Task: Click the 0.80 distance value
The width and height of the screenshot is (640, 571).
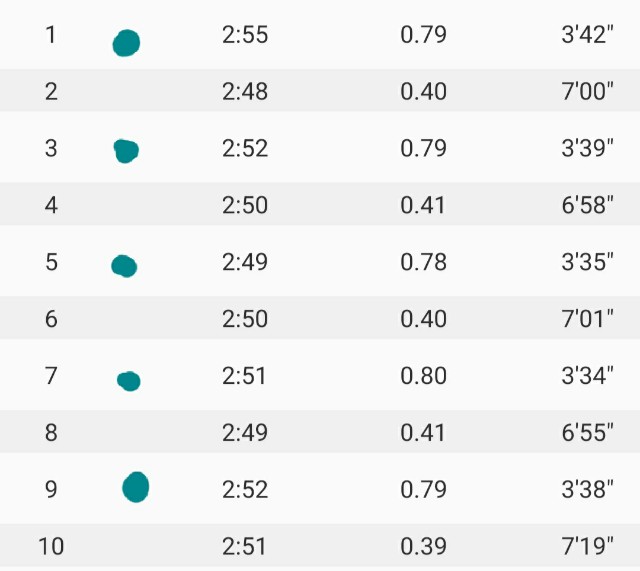Action: tap(423, 376)
